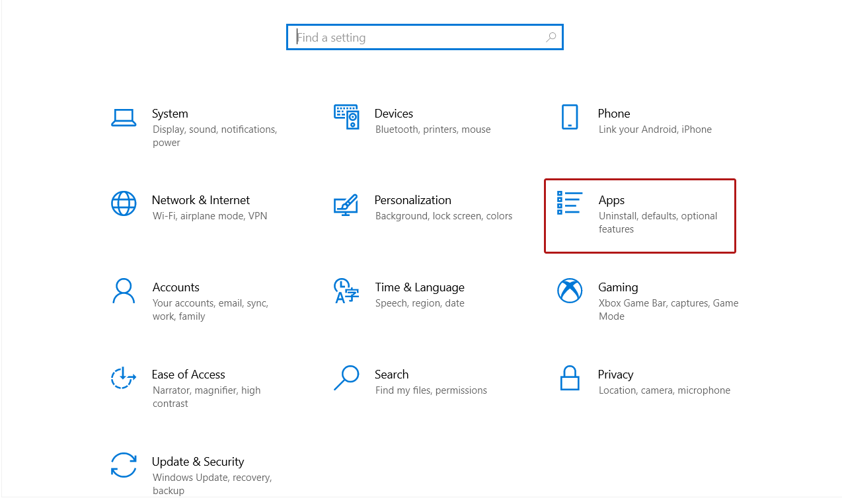Open the "Network & Internet" title link
This screenshot has width=842, height=504.
(201, 200)
